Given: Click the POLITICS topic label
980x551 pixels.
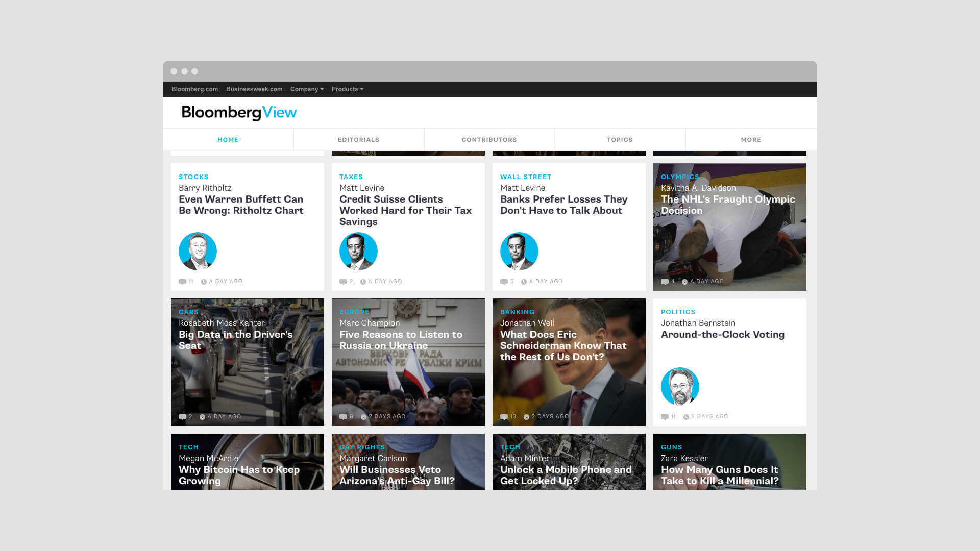Looking at the screenshot, I should point(678,312).
